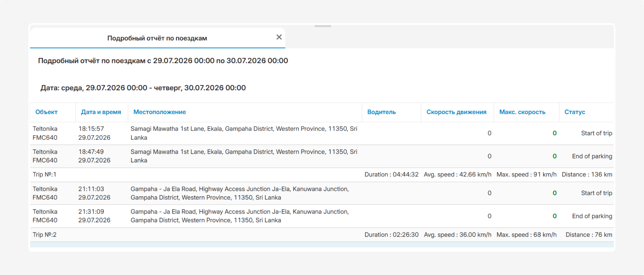The width and height of the screenshot is (644, 275).
Task: Click green max speed 0 at 21:31:09
Action: tap(555, 216)
